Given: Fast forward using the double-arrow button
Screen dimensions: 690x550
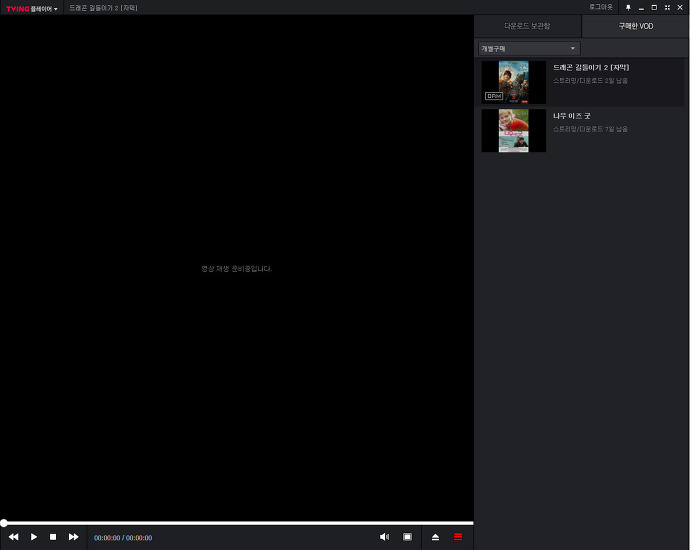Looking at the screenshot, I should [x=73, y=537].
